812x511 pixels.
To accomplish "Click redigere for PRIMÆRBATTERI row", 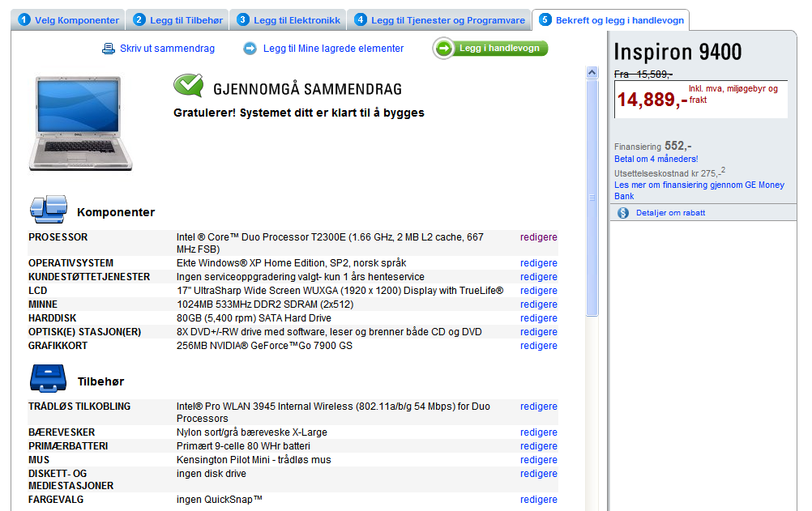I will coord(539,445).
